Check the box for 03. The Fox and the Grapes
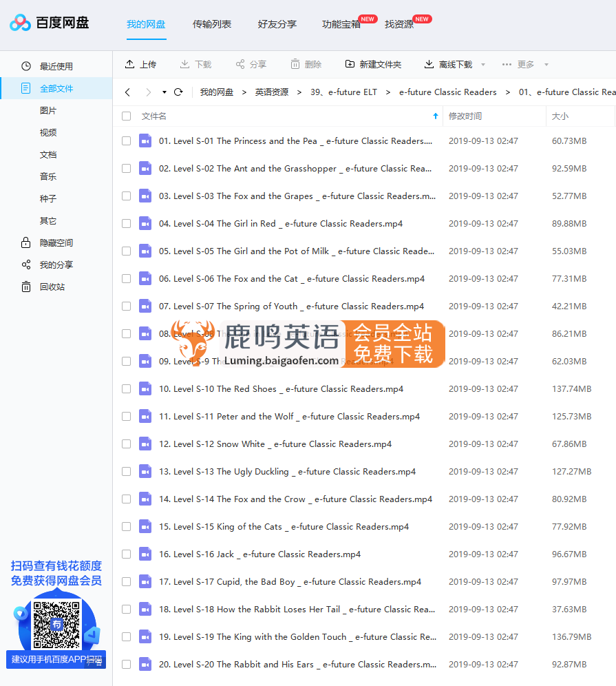Viewport: 616px width, 686px height. click(x=127, y=196)
